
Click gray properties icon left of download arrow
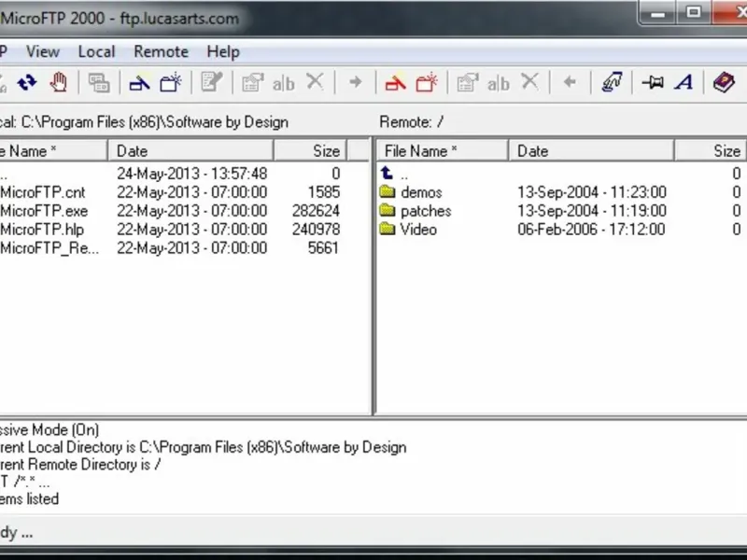pos(468,83)
